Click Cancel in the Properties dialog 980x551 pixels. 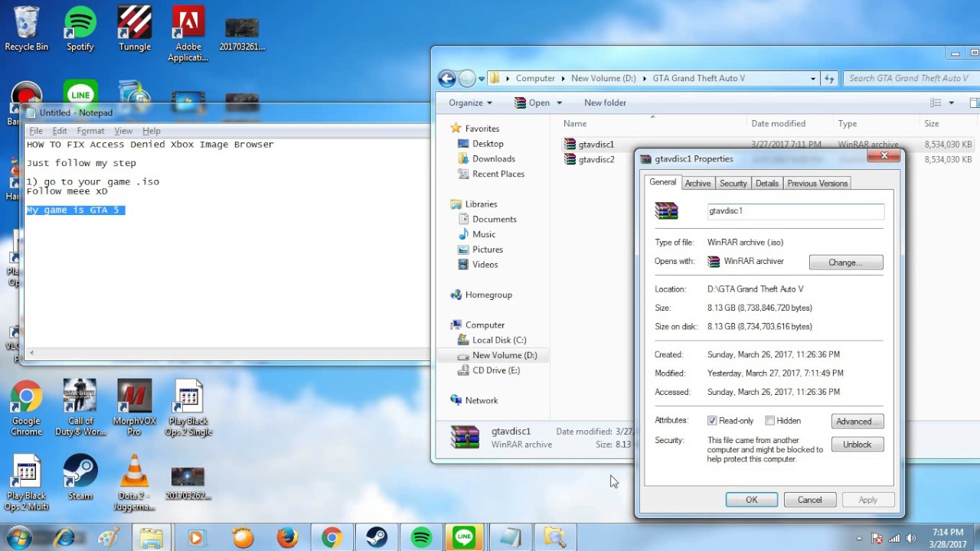point(810,500)
